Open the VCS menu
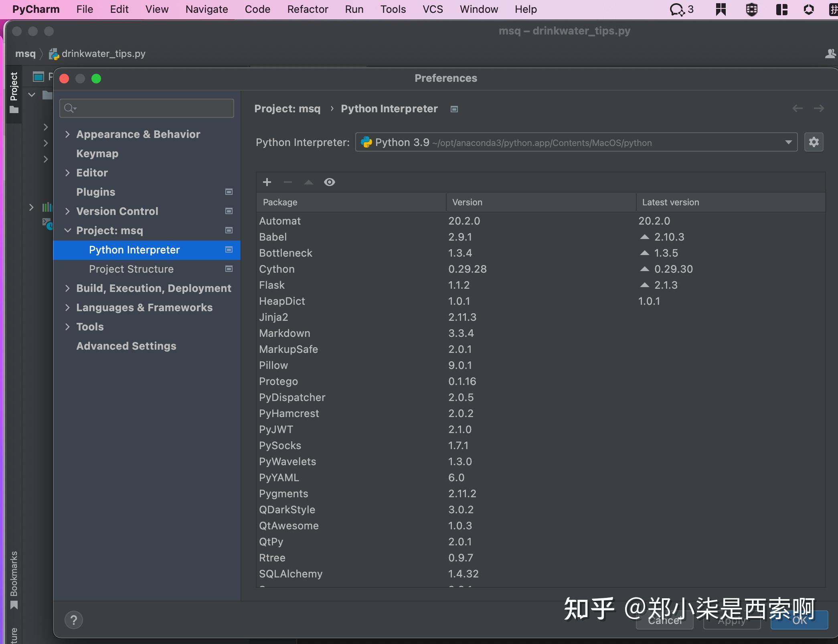Image resolution: width=838 pixels, height=644 pixels. coord(432,9)
